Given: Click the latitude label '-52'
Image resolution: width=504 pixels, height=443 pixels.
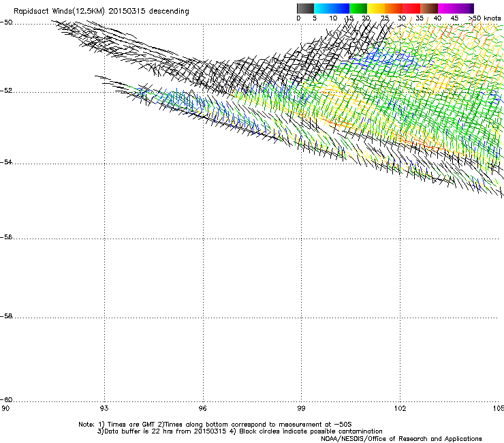Looking at the screenshot, I should pos(6,91).
